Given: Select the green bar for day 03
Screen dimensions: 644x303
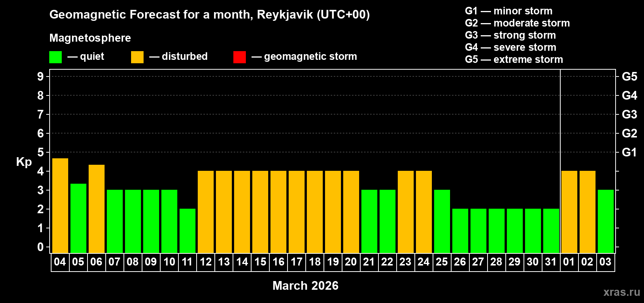Looking at the screenshot, I should coord(606,221).
